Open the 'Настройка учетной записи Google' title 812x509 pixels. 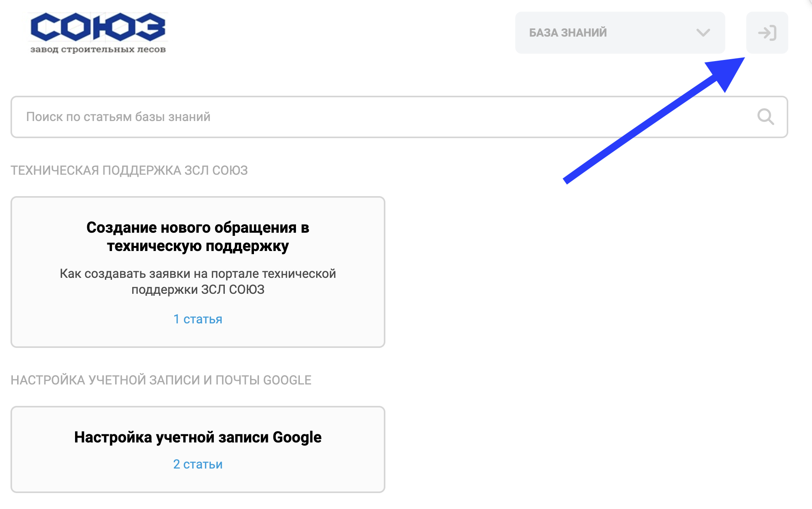click(x=198, y=437)
